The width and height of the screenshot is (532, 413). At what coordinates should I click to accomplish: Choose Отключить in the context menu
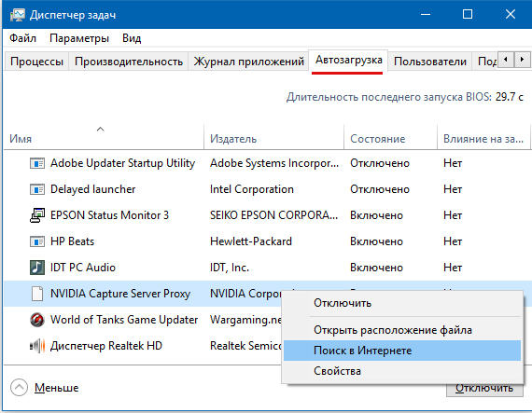[x=402, y=303]
